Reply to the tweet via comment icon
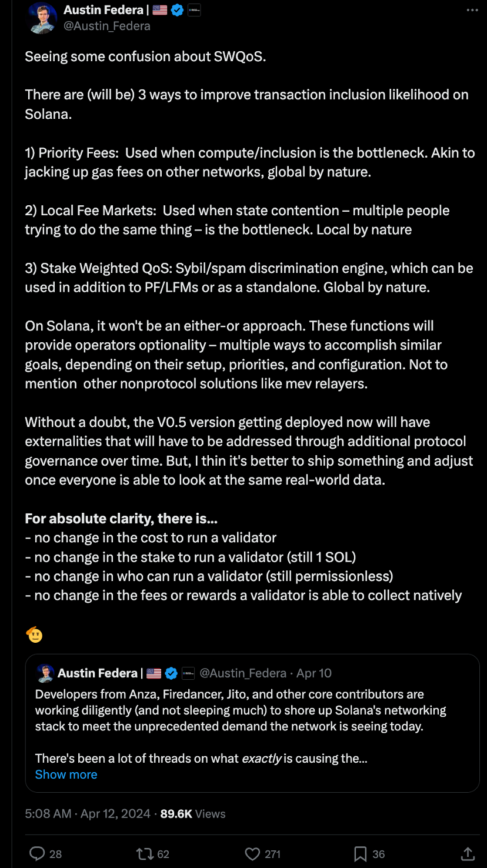This screenshot has height=868, width=487. [37, 853]
